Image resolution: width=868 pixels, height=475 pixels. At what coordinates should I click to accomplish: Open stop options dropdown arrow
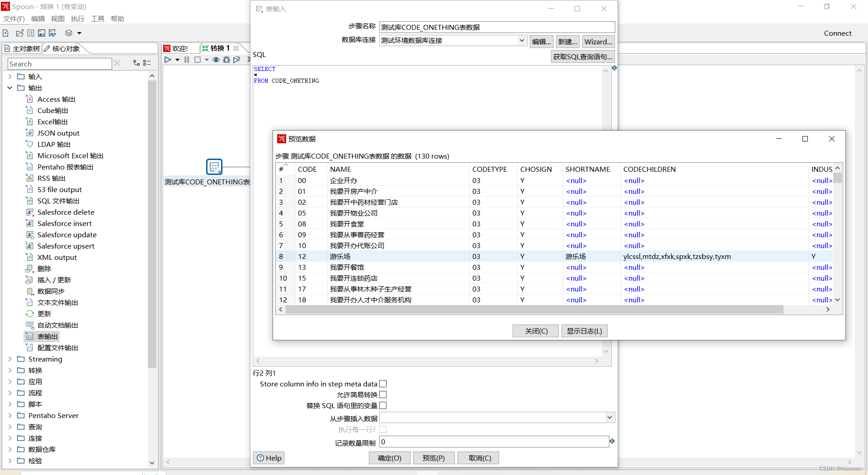(x=207, y=60)
